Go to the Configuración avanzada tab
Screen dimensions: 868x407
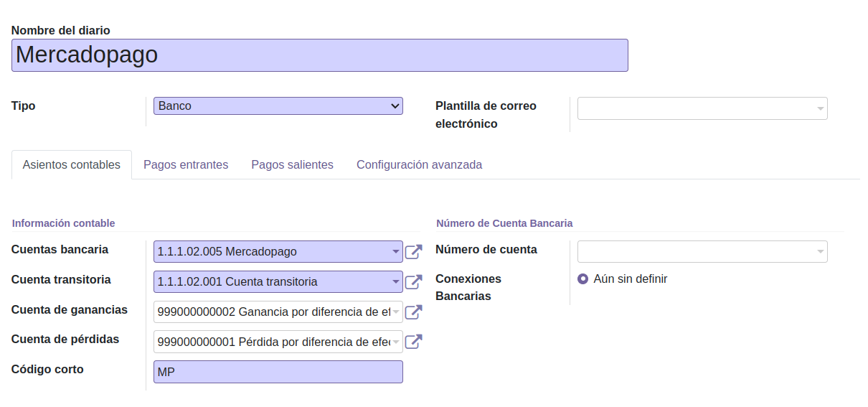click(419, 165)
